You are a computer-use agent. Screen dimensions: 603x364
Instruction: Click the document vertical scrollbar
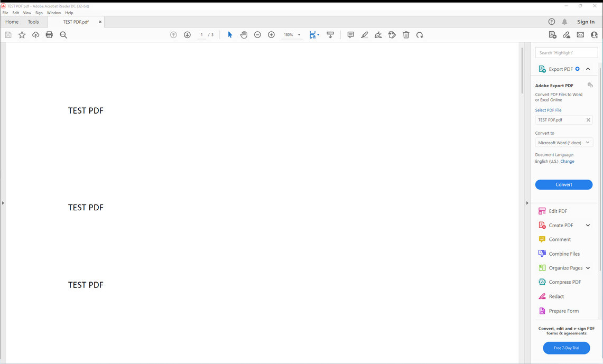[x=522, y=71]
